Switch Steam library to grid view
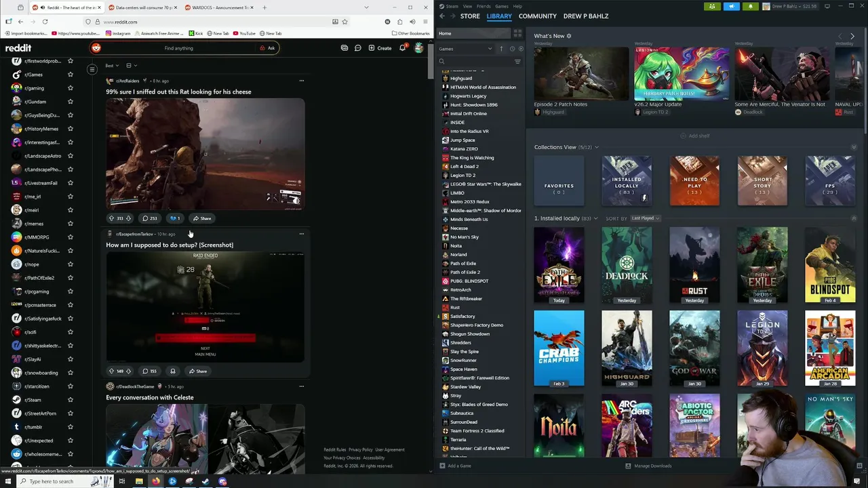 click(x=517, y=33)
